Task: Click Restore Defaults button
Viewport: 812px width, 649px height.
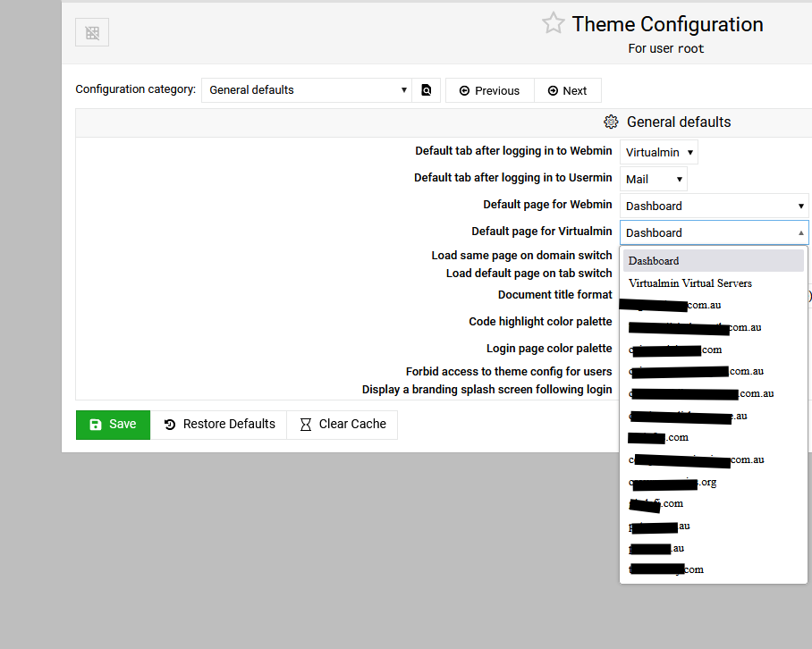Action: [219, 425]
